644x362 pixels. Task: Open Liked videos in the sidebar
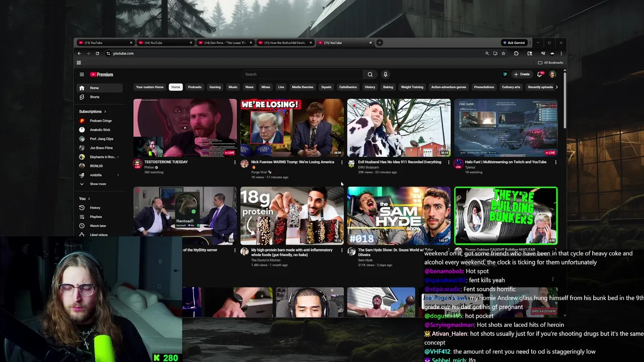[99, 235]
